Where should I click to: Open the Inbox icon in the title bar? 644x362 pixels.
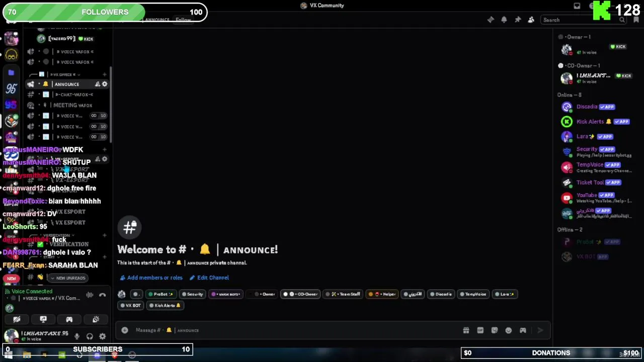tap(577, 6)
